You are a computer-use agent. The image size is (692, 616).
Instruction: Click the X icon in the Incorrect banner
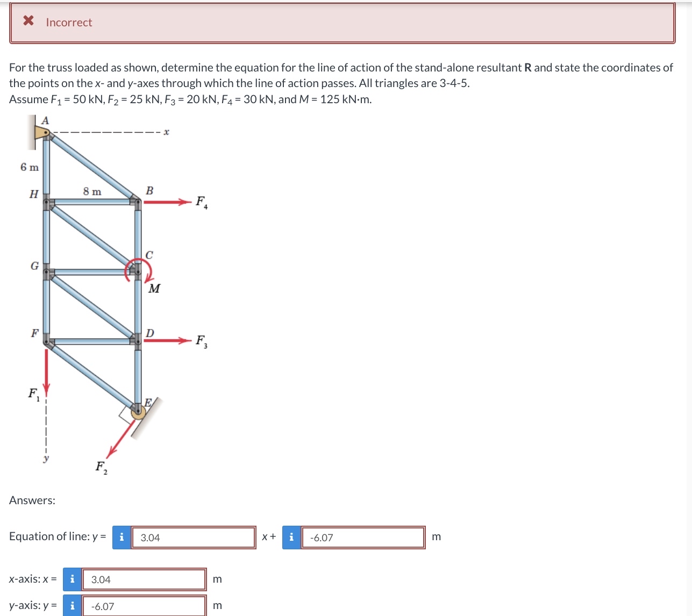27,22
